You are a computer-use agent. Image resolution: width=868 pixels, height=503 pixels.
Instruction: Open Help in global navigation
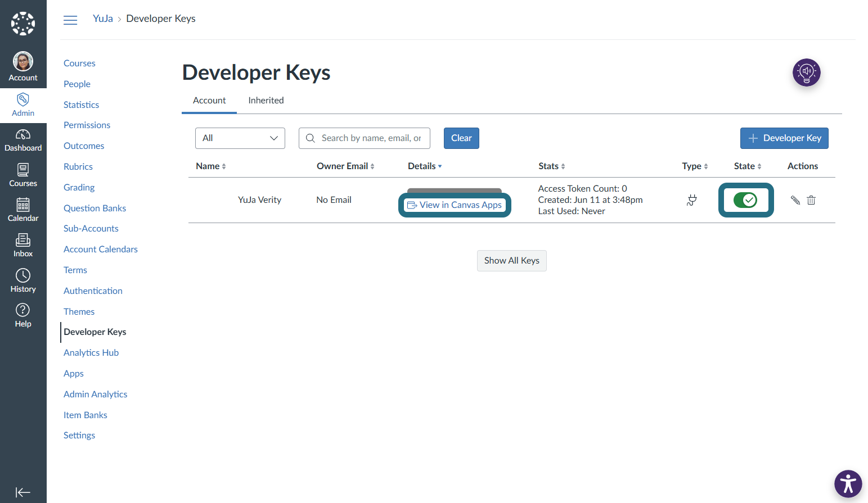pos(23,316)
